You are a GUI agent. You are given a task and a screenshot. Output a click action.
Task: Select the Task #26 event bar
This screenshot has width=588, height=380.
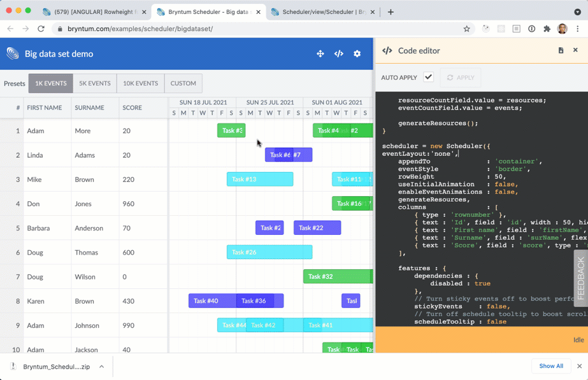pos(269,252)
